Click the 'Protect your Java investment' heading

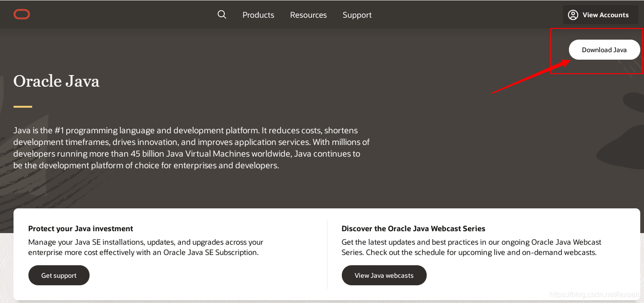click(81, 228)
